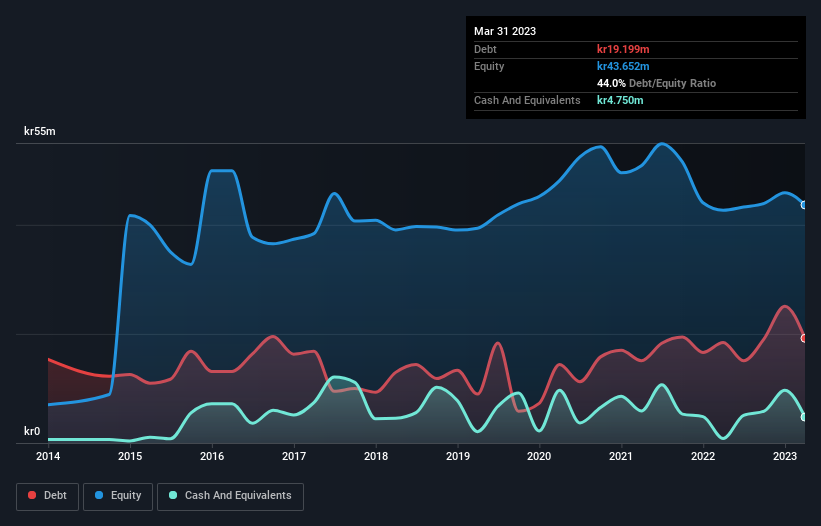
Task: Click the Cash And Equivalents tooltip label
Action: [x=527, y=100]
